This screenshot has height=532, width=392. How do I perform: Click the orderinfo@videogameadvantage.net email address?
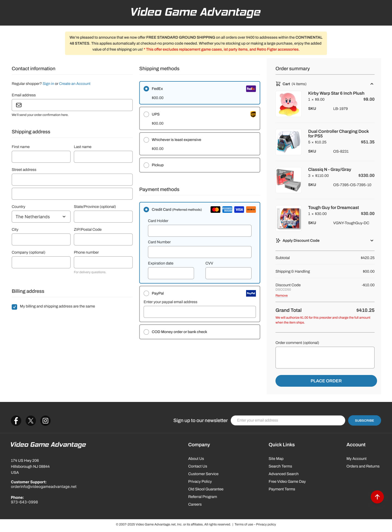44,487
